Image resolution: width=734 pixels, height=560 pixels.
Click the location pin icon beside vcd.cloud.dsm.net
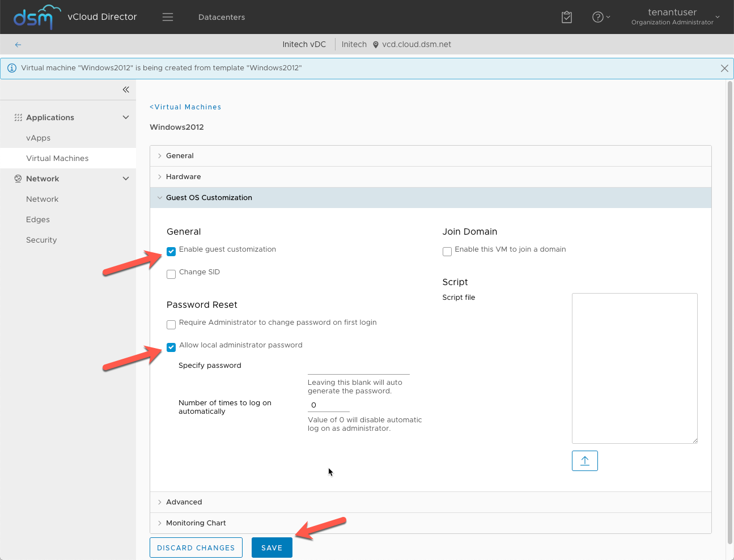(x=376, y=45)
